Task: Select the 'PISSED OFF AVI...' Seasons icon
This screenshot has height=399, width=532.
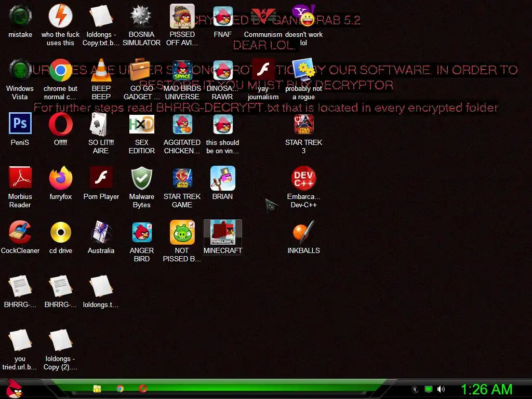Action: 182,16
